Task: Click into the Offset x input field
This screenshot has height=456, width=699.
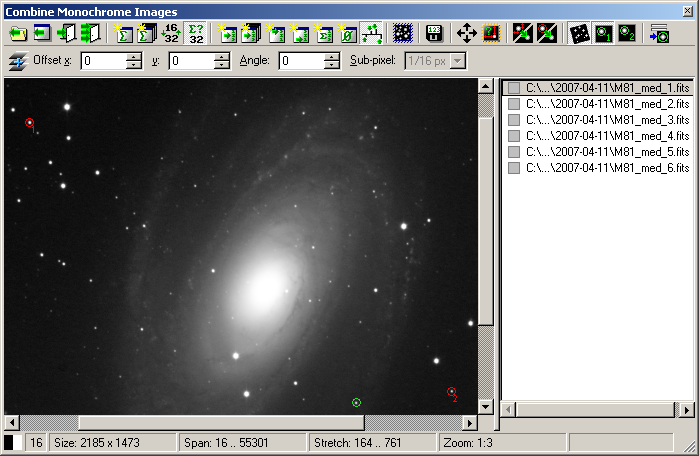Action: [x=103, y=61]
